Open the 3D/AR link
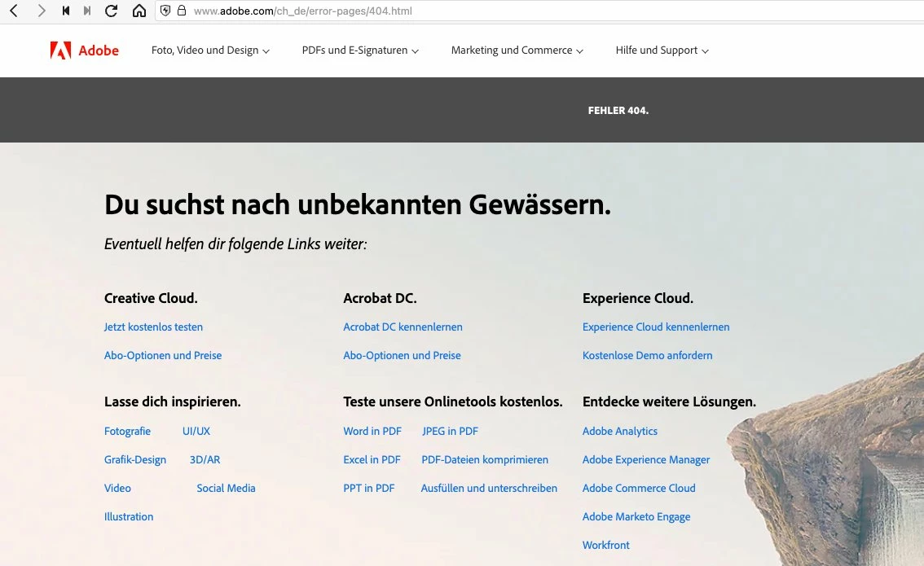The height and width of the screenshot is (566, 924). point(205,459)
